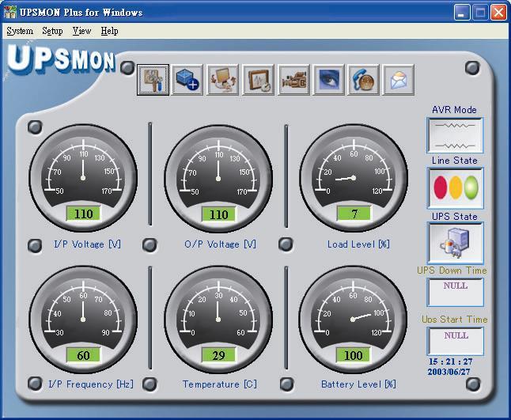Open the System menu
The width and height of the screenshot is (511, 420).
click(20, 31)
